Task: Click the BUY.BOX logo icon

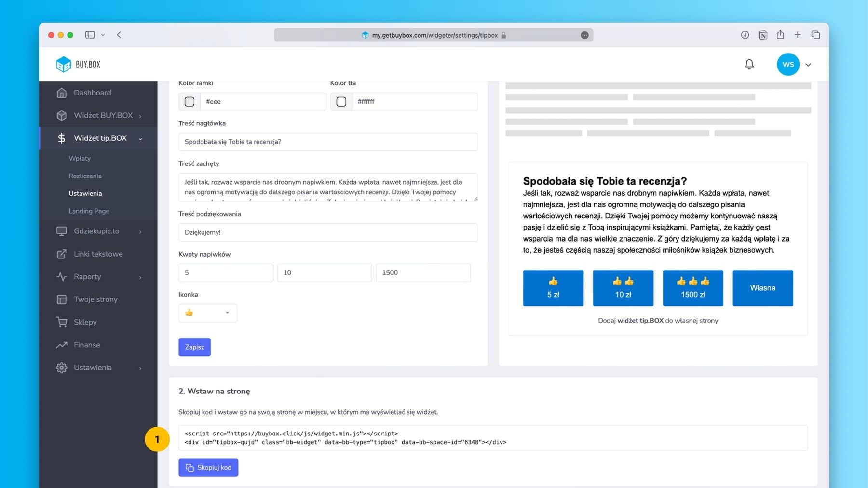Action: point(63,64)
